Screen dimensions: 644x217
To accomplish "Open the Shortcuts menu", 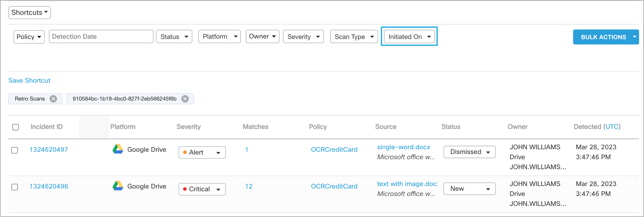I will click(29, 13).
